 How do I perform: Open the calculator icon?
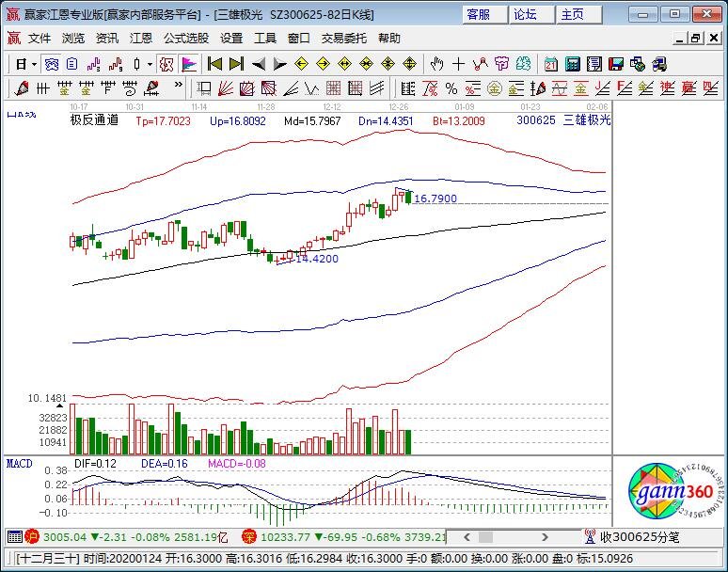(x=573, y=64)
